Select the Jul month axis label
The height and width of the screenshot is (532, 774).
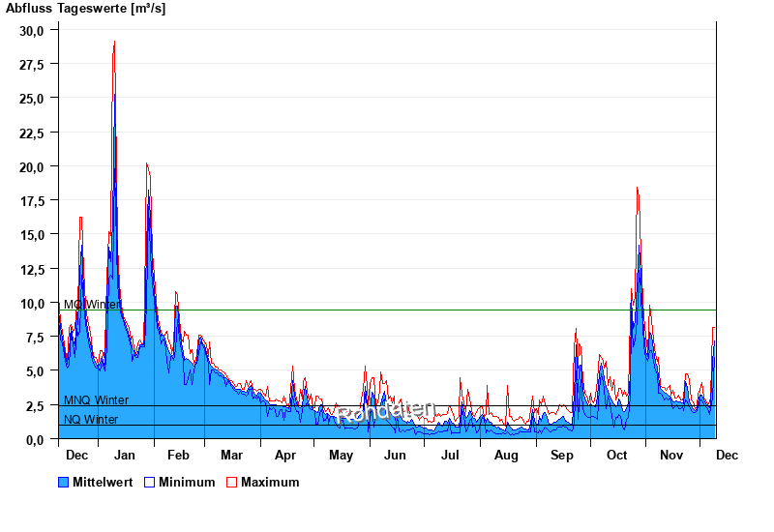pyautogui.click(x=450, y=455)
